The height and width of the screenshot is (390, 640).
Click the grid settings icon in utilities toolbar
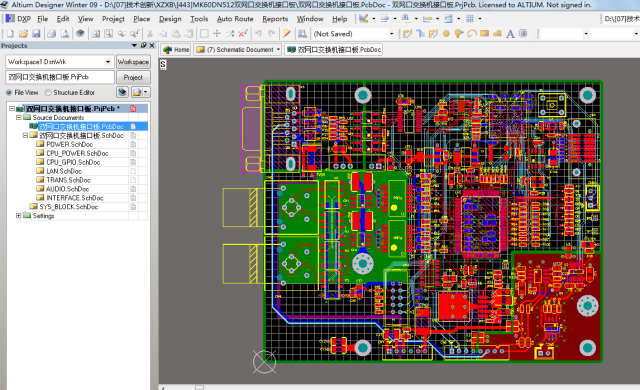470,19
